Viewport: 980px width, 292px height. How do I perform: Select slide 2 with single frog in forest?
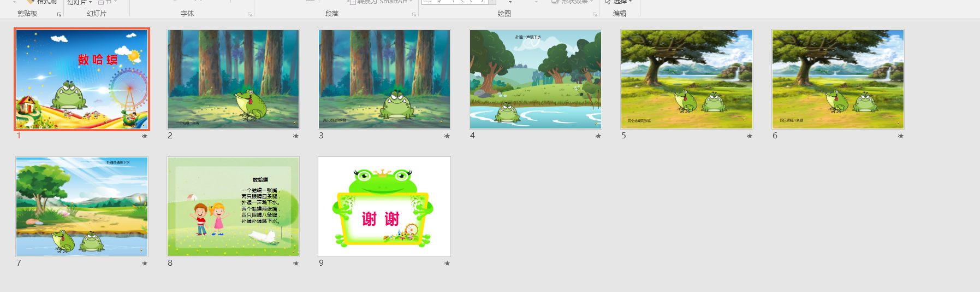click(x=233, y=79)
